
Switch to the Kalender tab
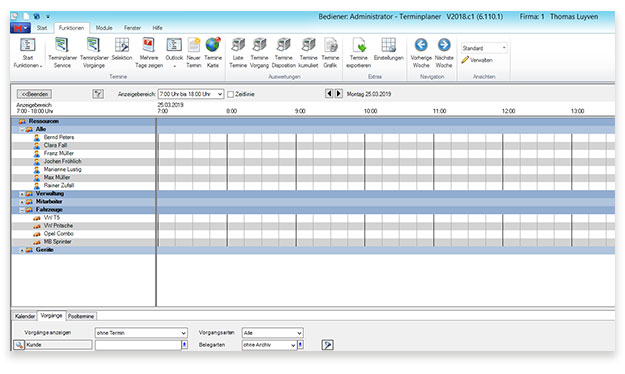click(25, 316)
